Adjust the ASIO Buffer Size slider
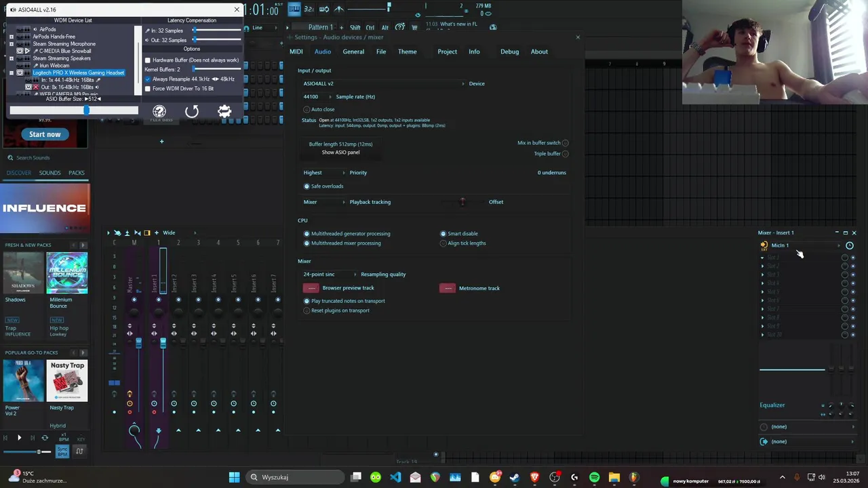 pyautogui.click(x=86, y=110)
